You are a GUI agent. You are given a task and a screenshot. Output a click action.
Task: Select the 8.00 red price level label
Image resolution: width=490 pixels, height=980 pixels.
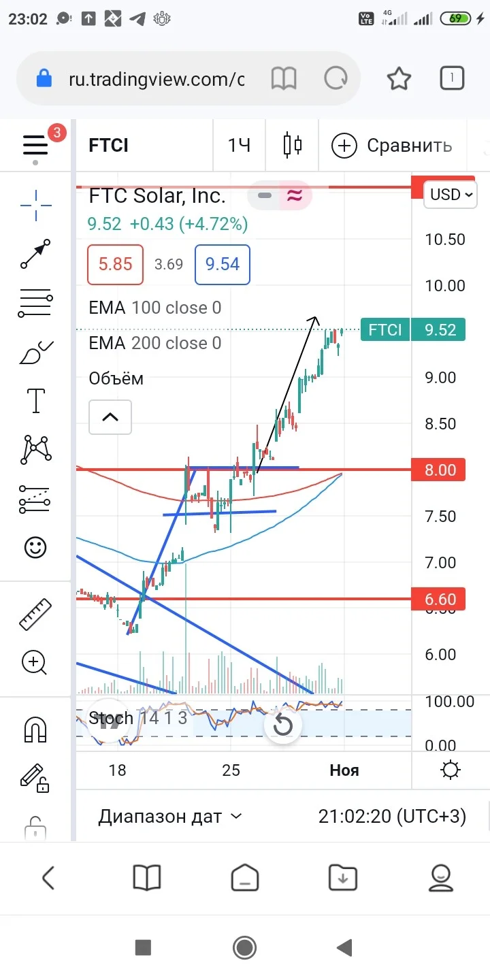pyautogui.click(x=440, y=470)
